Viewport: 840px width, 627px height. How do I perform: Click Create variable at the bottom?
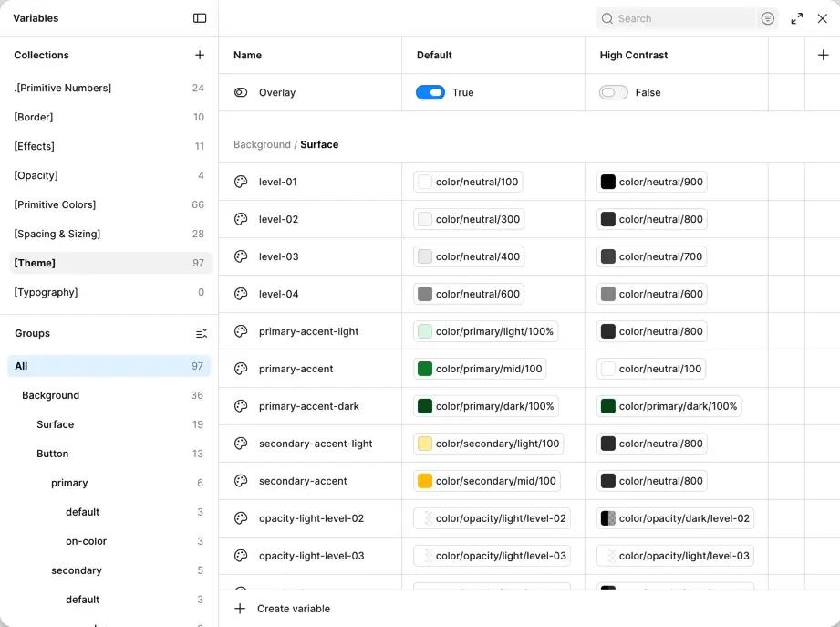click(283, 609)
